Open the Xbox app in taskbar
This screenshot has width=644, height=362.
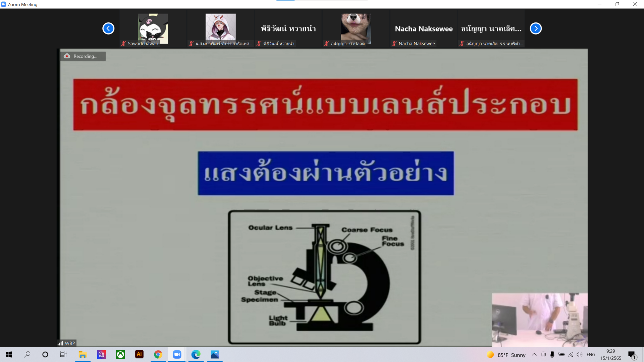click(120, 354)
